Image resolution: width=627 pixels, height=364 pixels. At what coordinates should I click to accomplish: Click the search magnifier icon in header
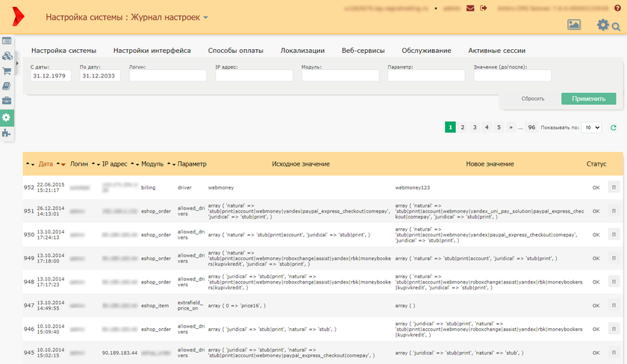click(616, 28)
